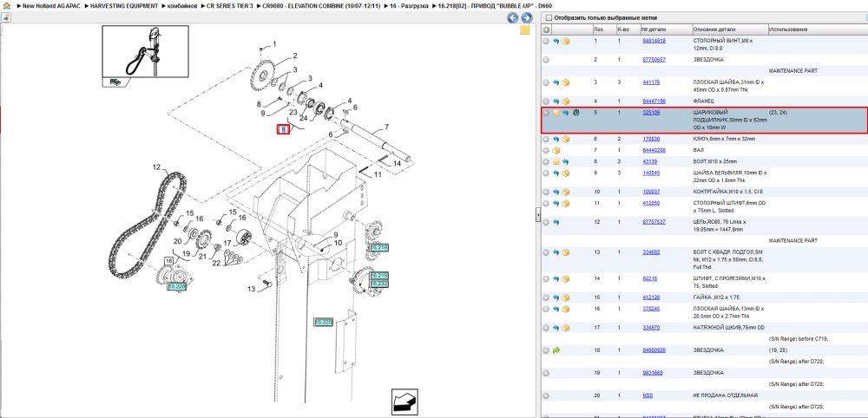Open the next diagram with forward arrow
This screenshot has height=418, width=868.
(x=527, y=18)
